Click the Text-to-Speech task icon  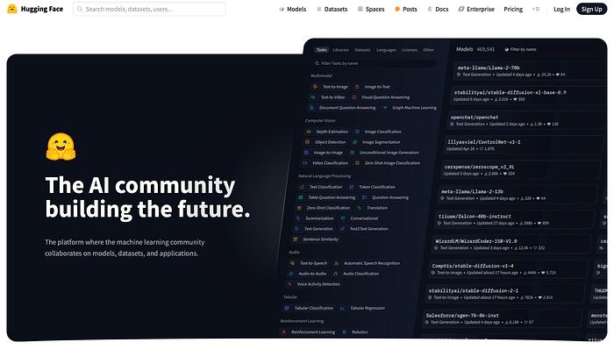[292, 263]
